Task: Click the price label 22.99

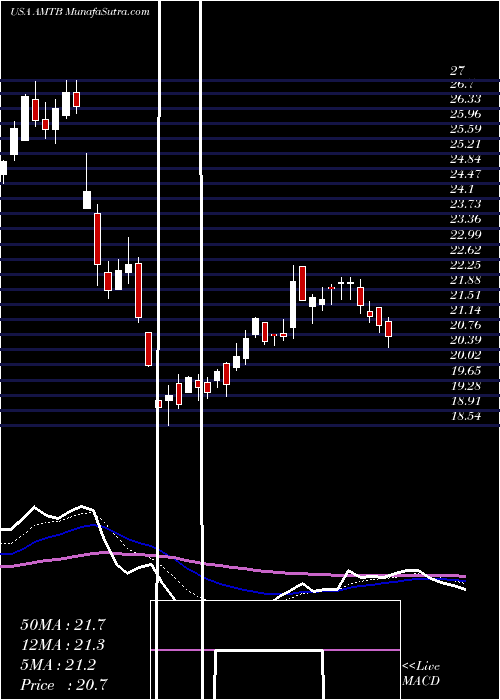Action: coord(467,235)
